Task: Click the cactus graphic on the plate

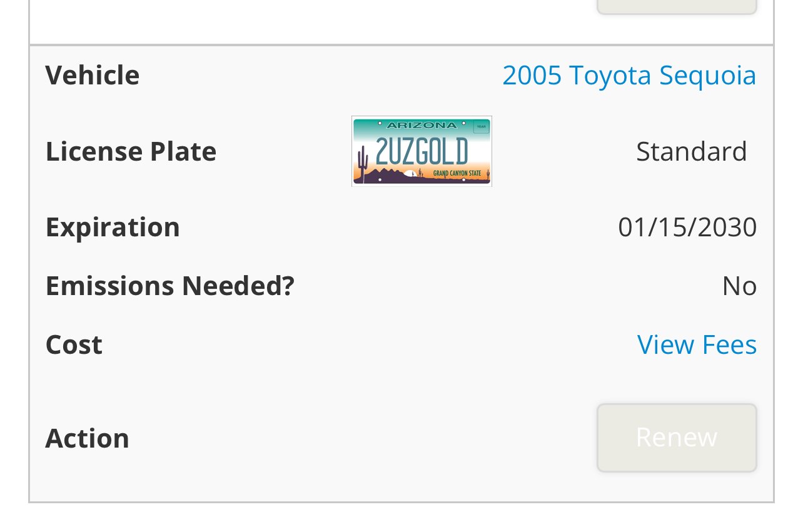Action: tap(363, 164)
